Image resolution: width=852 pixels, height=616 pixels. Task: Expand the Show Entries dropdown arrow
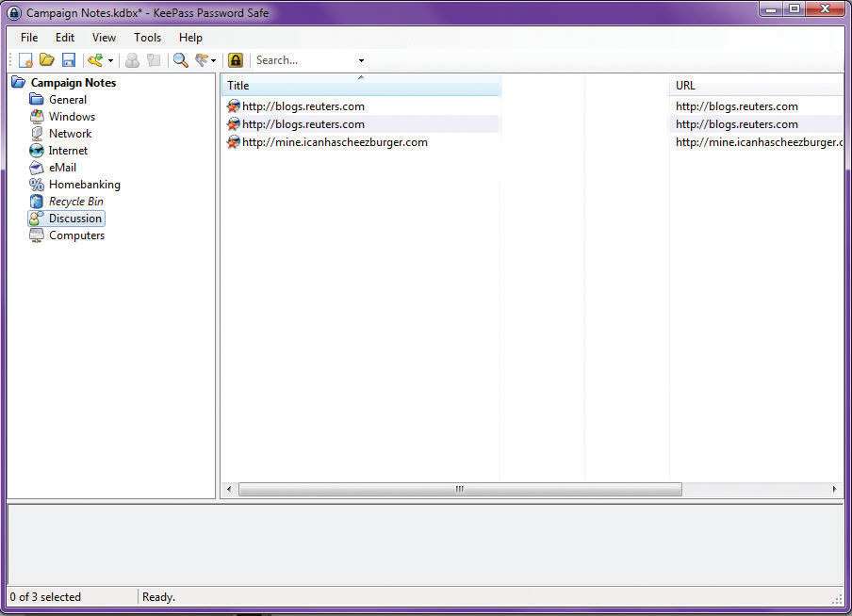(213, 61)
